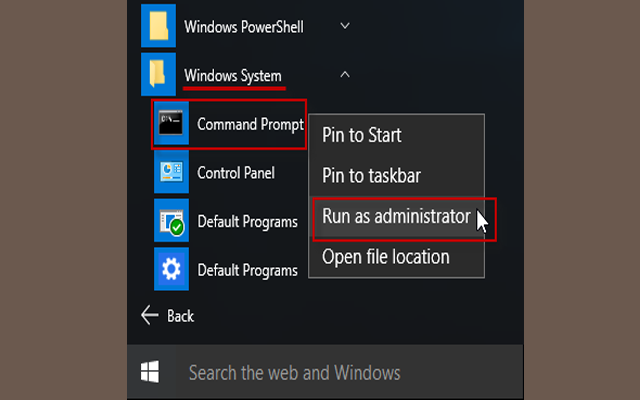Click the Command Prompt label
The width and height of the screenshot is (640, 400).
click(x=250, y=124)
